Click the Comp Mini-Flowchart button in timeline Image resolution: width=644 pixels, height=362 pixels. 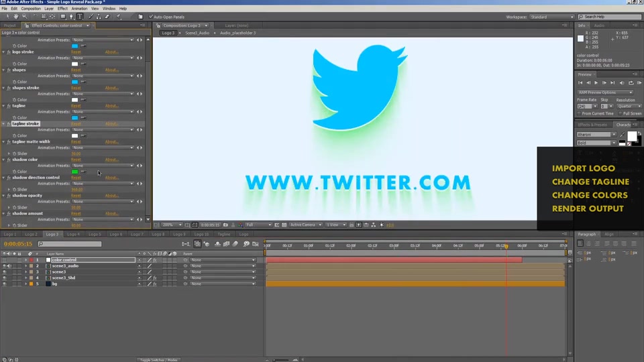click(x=186, y=244)
